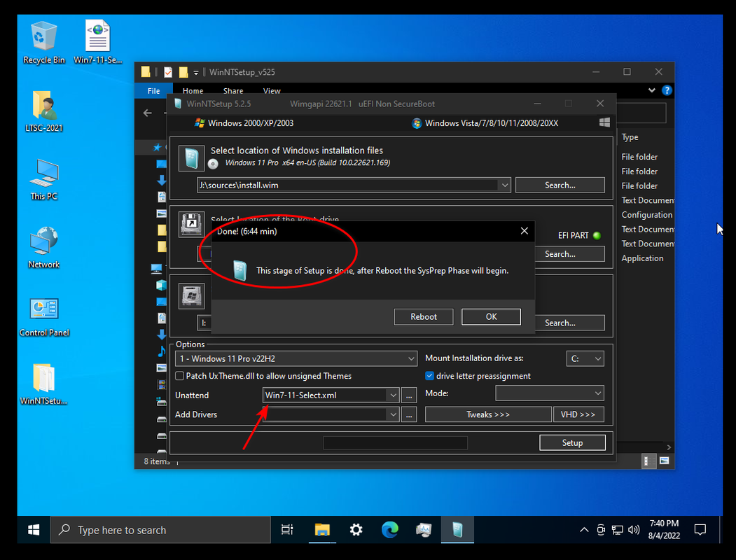
Task: Click Search for installation files
Action: click(x=560, y=185)
